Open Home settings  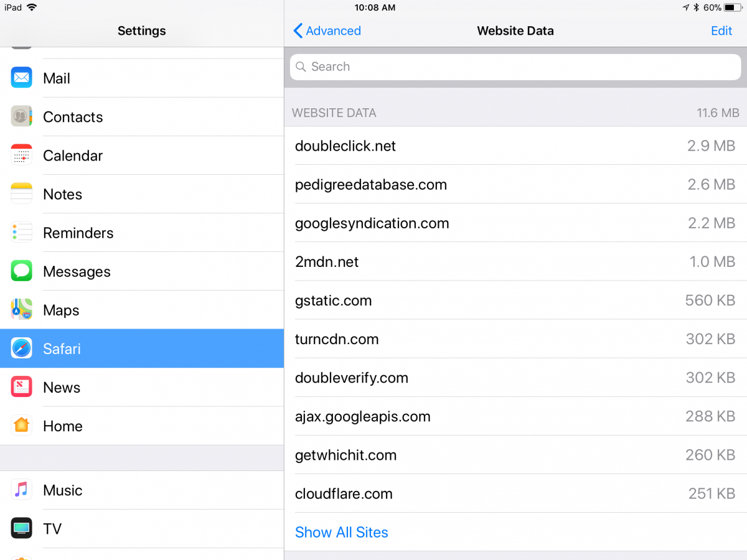click(x=142, y=426)
